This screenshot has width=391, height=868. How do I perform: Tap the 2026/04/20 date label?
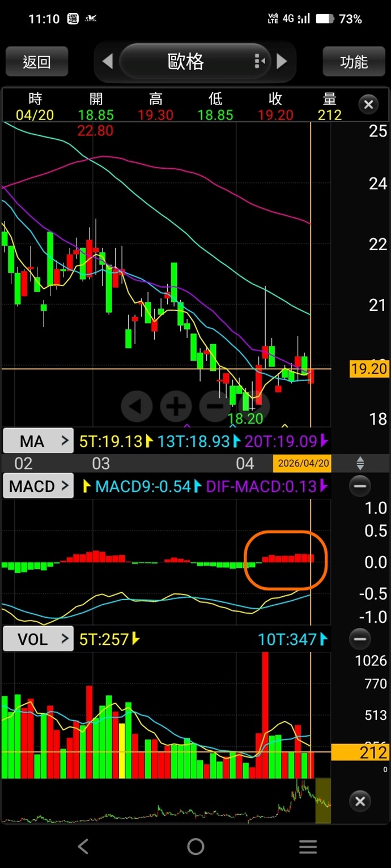[301, 464]
